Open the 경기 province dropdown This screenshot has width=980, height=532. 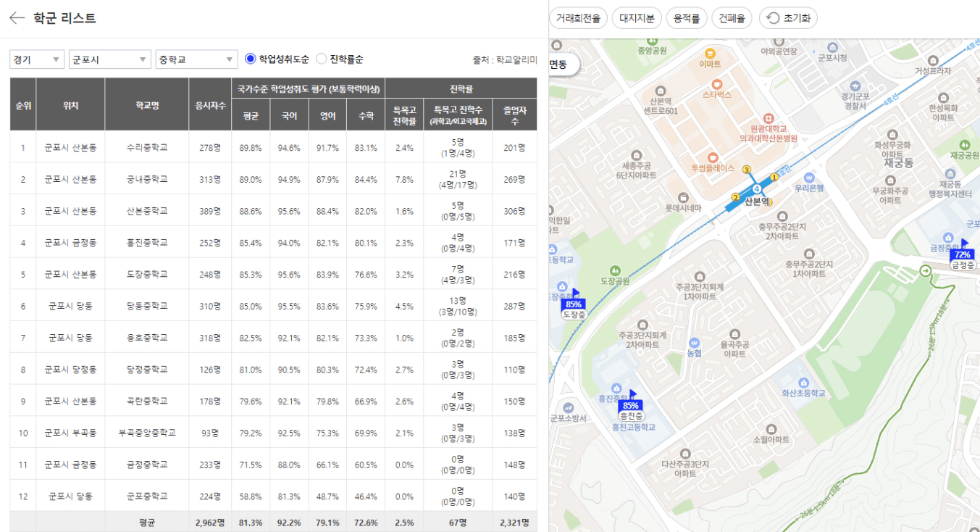37,59
